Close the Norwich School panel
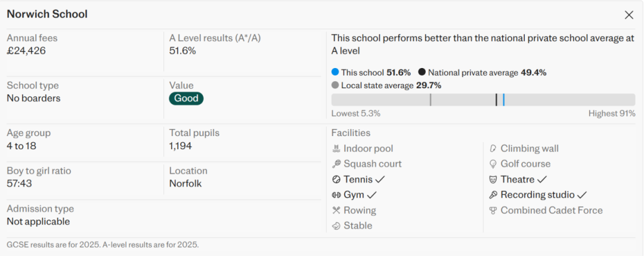 (x=628, y=15)
